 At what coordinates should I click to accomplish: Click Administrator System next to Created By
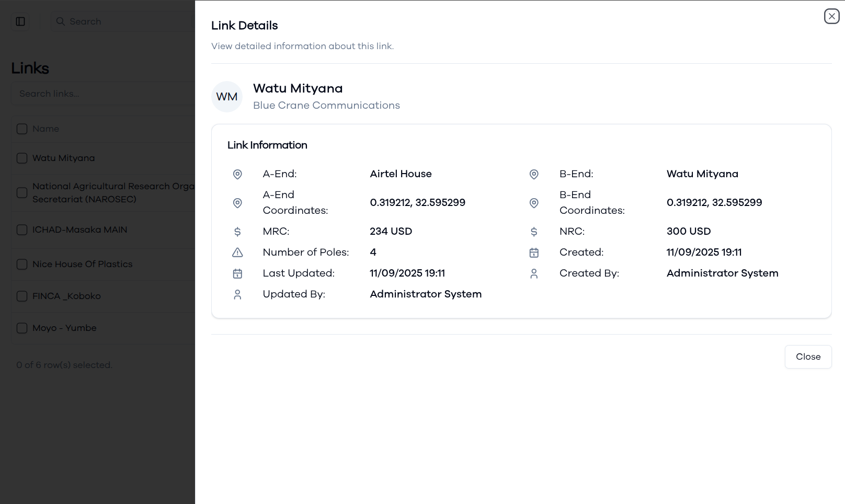pyautogui.click(x=722, y=273)
